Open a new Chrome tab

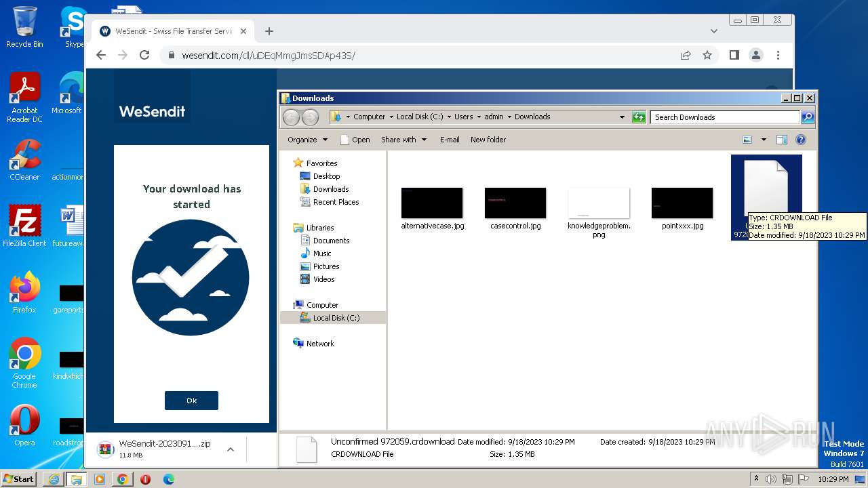269,31
